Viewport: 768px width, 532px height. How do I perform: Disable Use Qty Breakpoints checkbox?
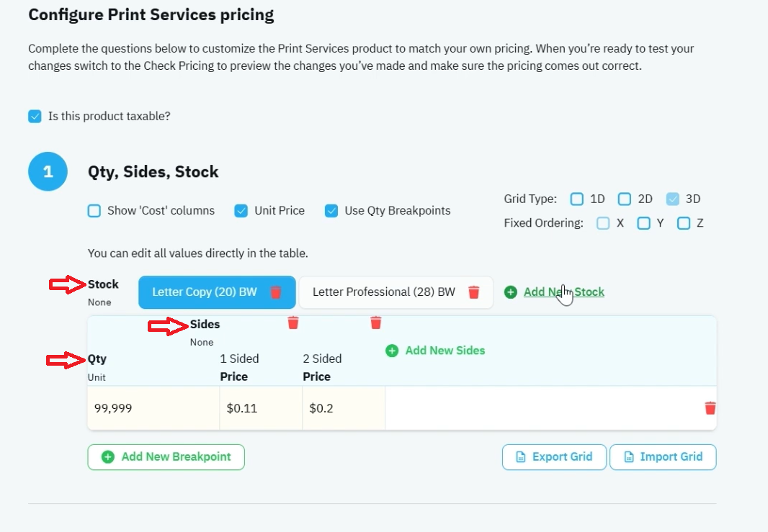click(331, 211)
